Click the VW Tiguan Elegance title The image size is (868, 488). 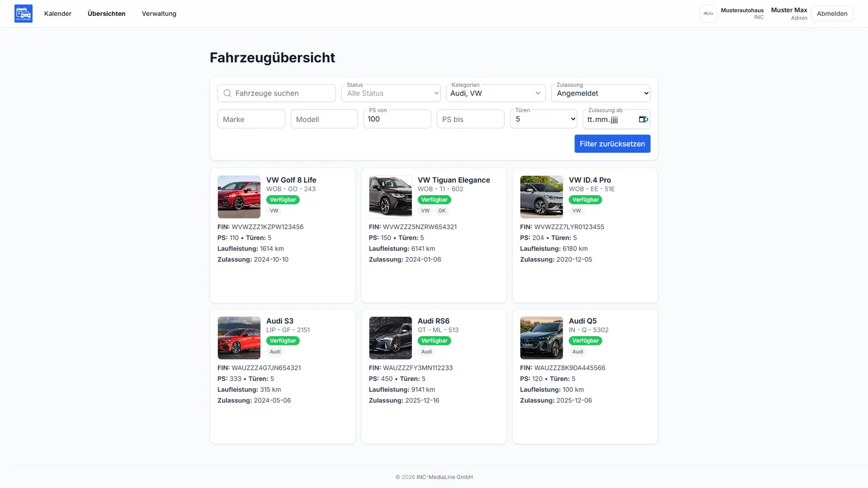click(454, 180)
